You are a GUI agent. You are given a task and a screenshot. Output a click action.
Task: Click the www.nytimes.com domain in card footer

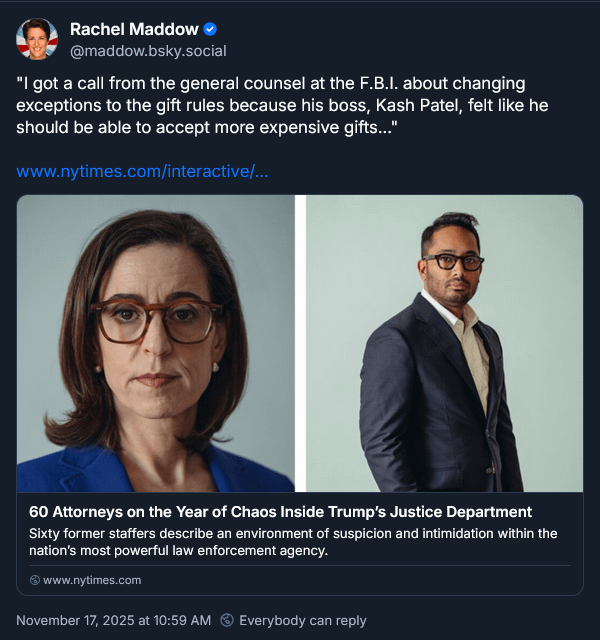(92, 580)
